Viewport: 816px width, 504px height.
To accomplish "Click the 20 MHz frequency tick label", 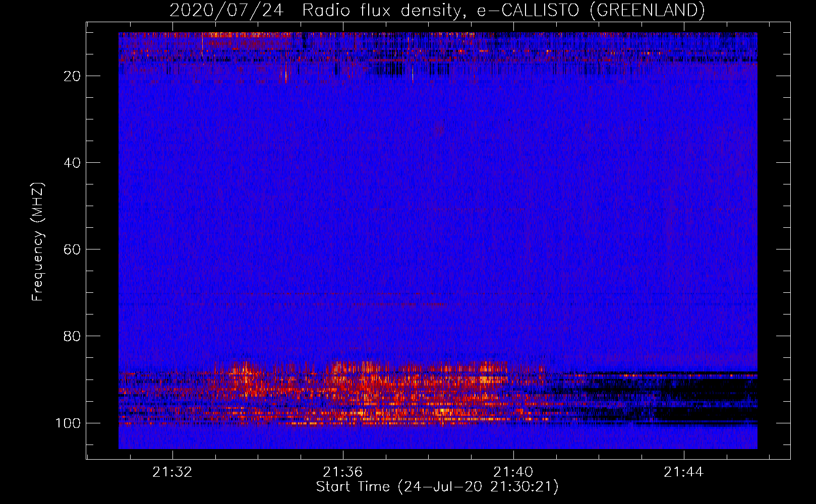I will (72, 76).
